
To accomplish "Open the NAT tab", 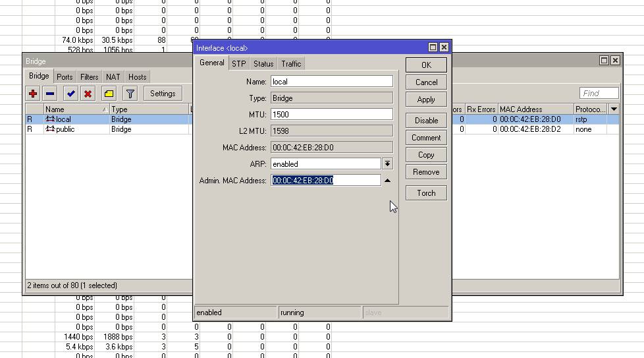I will 113,77.
